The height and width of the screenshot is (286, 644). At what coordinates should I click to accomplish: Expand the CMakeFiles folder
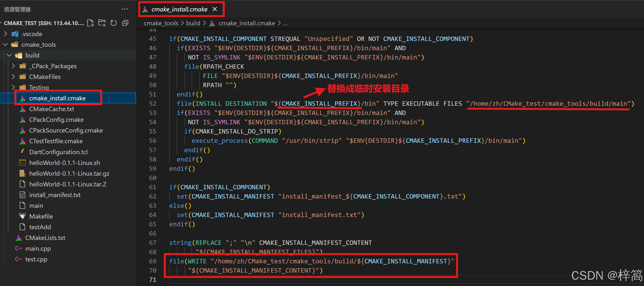pos(13,77)
